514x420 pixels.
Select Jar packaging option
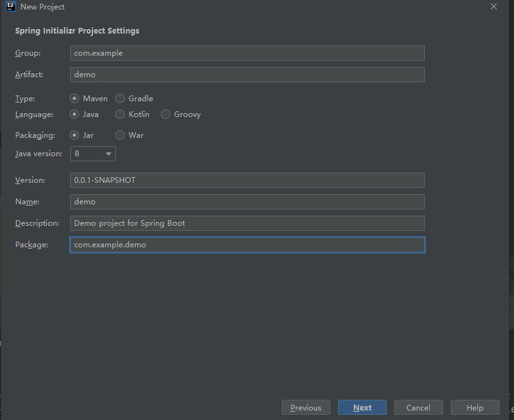tap(75, 135)
